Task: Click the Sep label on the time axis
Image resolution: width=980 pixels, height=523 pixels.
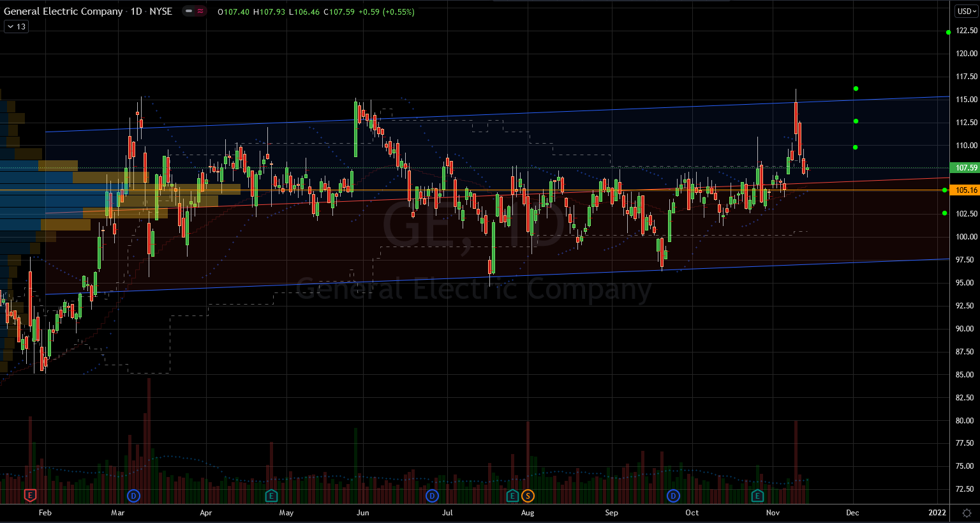Action: tap(611, 513)
